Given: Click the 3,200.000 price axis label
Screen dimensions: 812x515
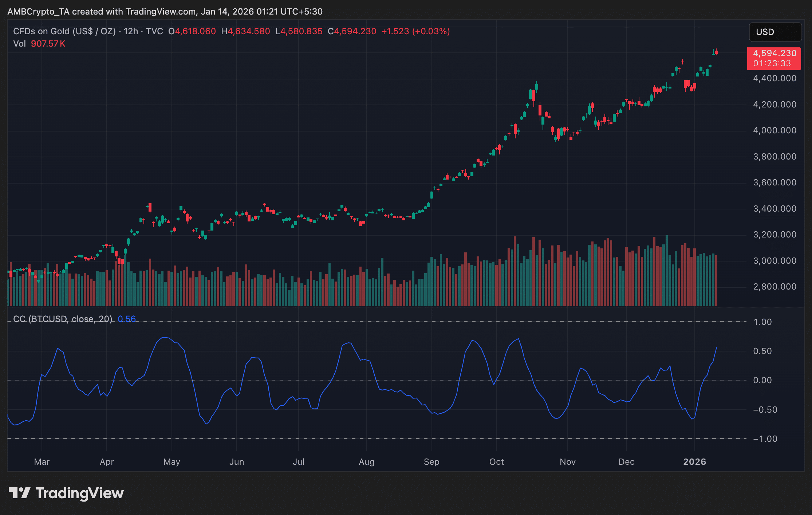Looking at the screenshot, I should pos(774,235).
